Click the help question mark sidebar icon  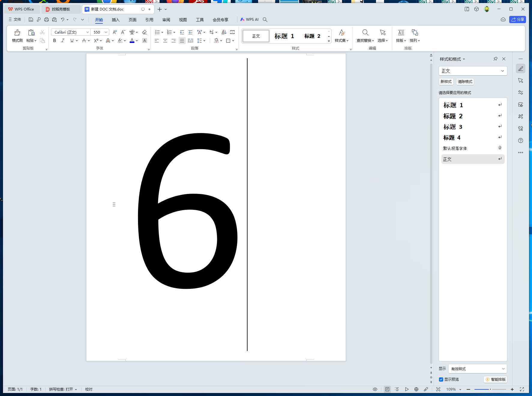click(521, 141)
